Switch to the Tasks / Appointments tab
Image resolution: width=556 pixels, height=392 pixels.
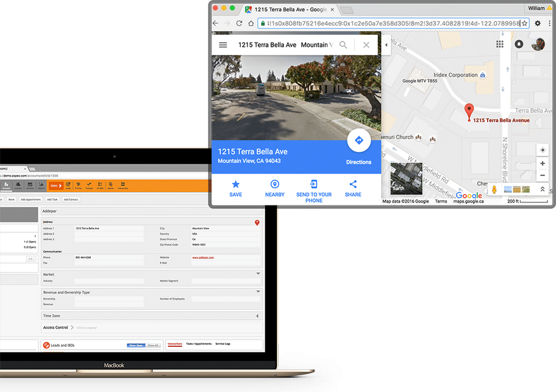point(199,344)
